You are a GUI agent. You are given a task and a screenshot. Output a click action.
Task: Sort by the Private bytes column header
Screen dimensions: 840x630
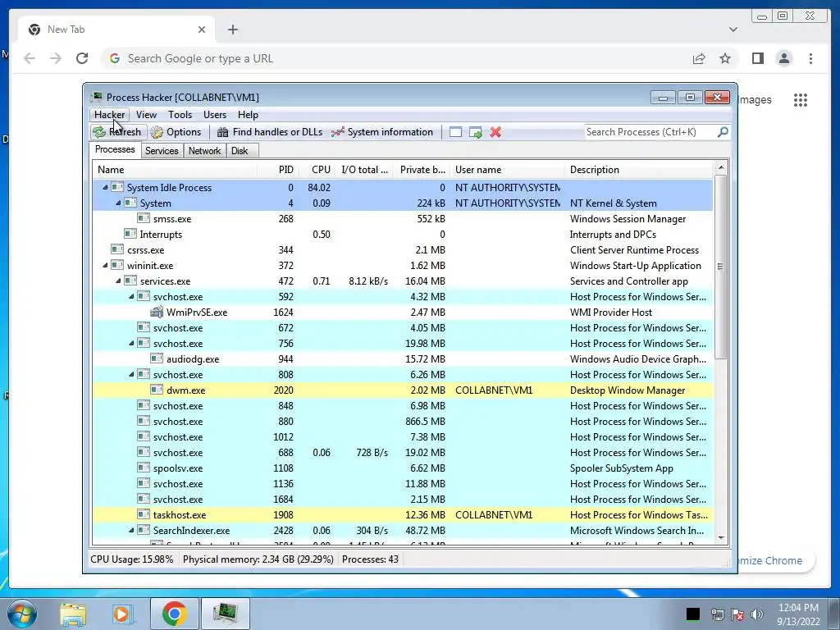point(422,169)
